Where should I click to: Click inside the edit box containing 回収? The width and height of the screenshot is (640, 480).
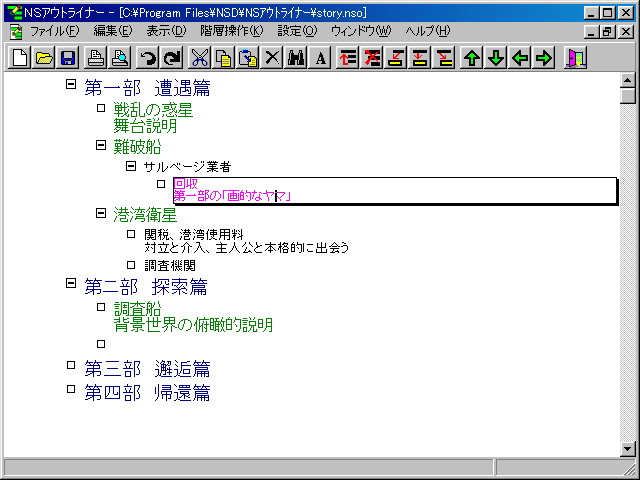pyautogui.click(x=395, y=191)
